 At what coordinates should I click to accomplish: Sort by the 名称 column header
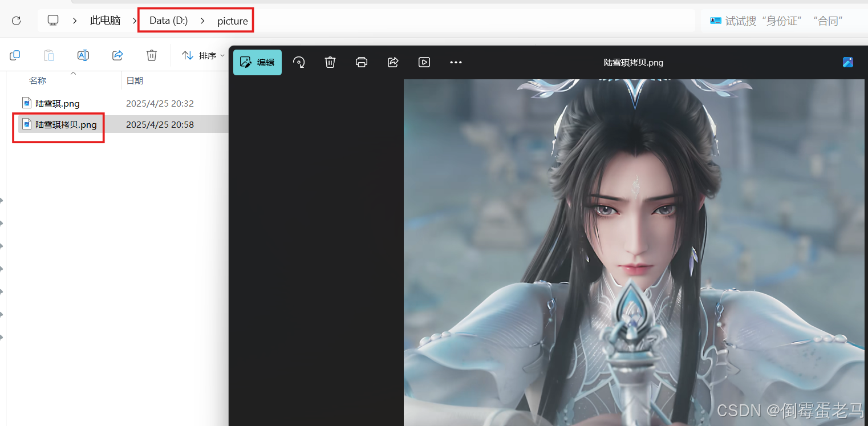tap(38, 81)
